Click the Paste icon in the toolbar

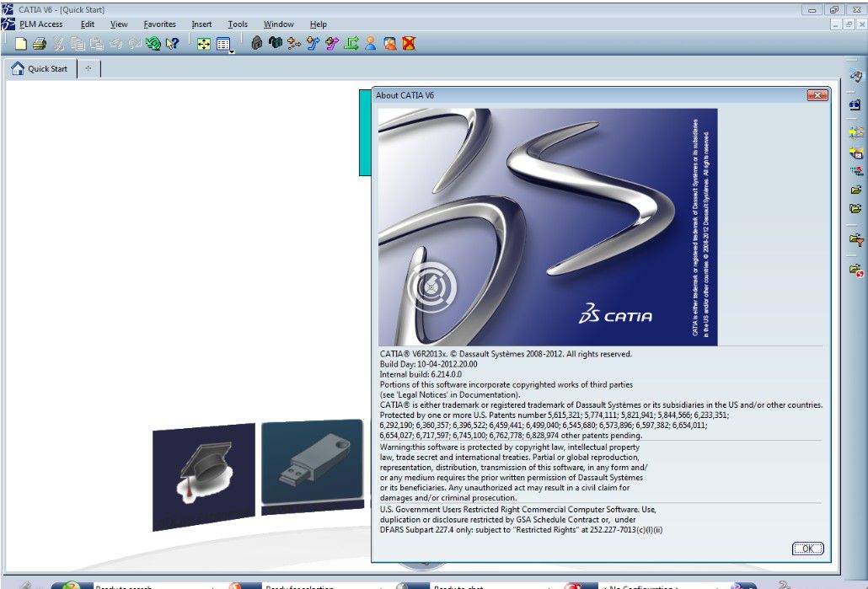click(x=96, y=44)
